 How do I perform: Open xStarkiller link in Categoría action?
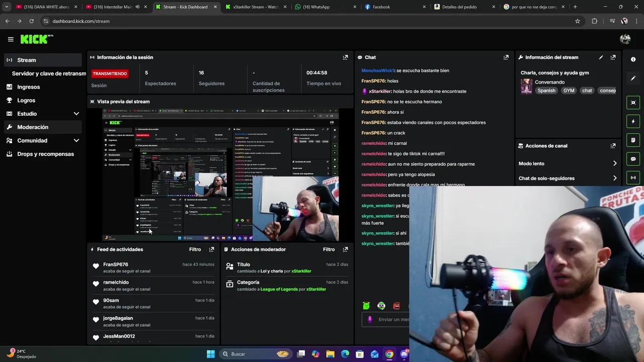click(316, 289)
